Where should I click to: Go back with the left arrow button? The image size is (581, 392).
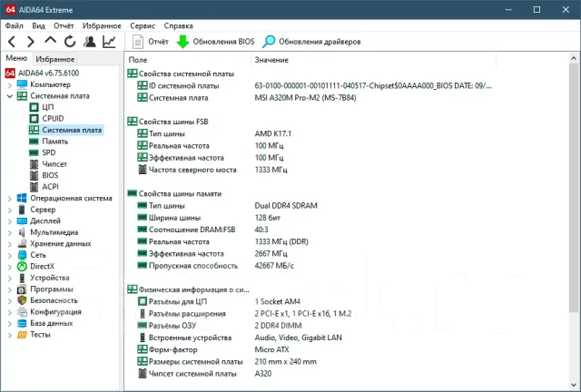(12, 42)
